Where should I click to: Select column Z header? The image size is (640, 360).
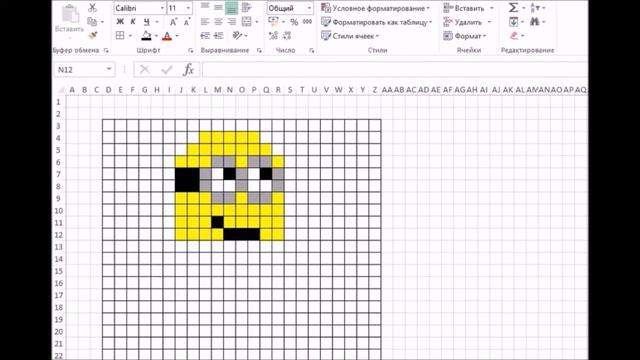click(375, 90)
